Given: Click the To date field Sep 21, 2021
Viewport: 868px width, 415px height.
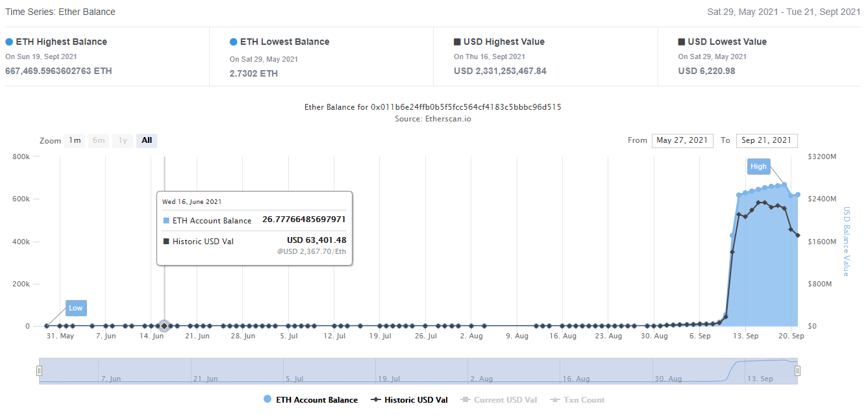Looking at the screenshot, I should pyautogui.click(x=767, y=140).
